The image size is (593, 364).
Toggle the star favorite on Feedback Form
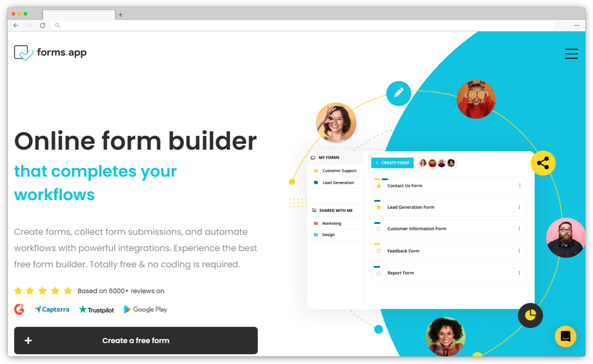(x=378, y=251)
